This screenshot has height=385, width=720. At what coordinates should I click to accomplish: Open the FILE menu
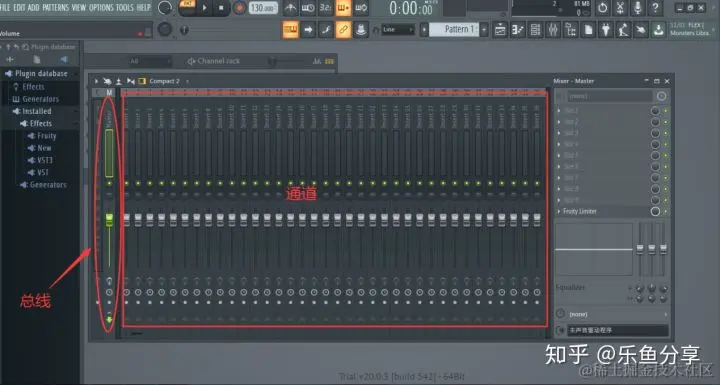tap(5, 7)
